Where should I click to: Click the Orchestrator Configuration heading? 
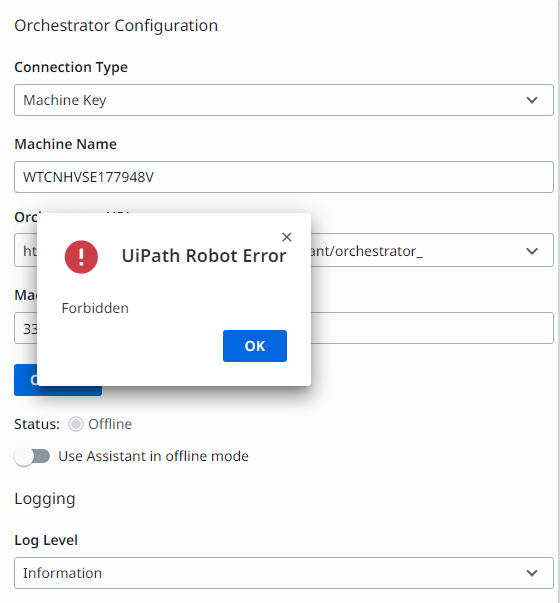coord(116,26)
